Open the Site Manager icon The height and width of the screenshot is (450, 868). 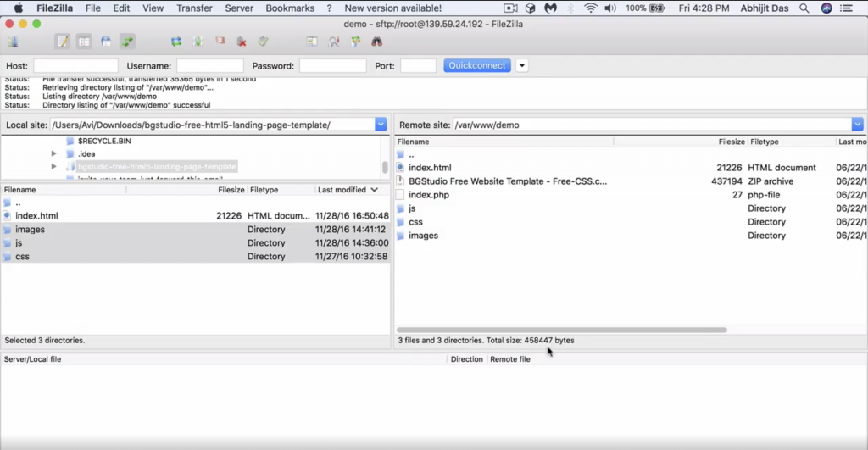coord(13,42)
